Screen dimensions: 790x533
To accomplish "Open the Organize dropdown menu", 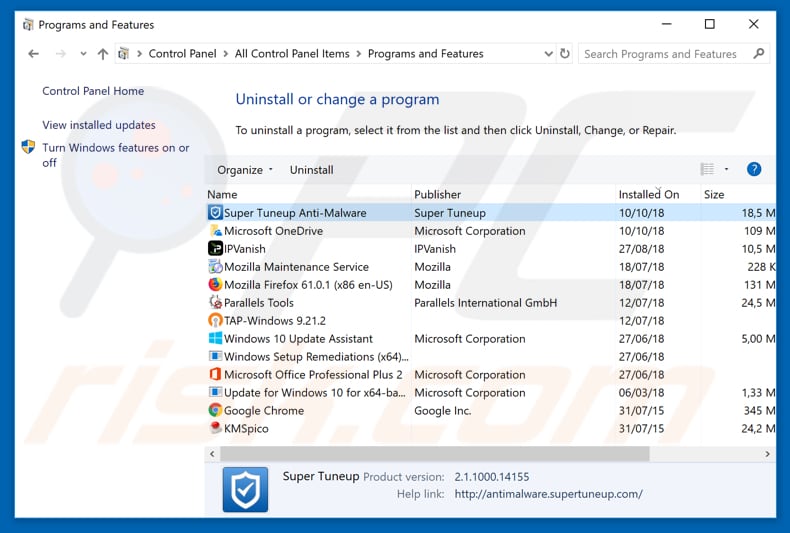I will tap(245, 170).
